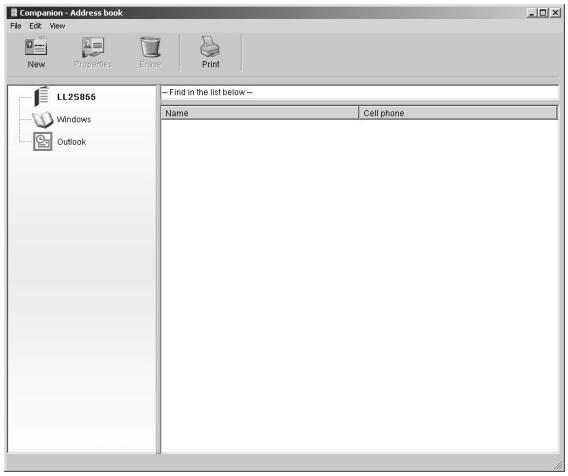The image size is (568, 476).
Task: Maximize the Address book window
Action: (543, 13)
